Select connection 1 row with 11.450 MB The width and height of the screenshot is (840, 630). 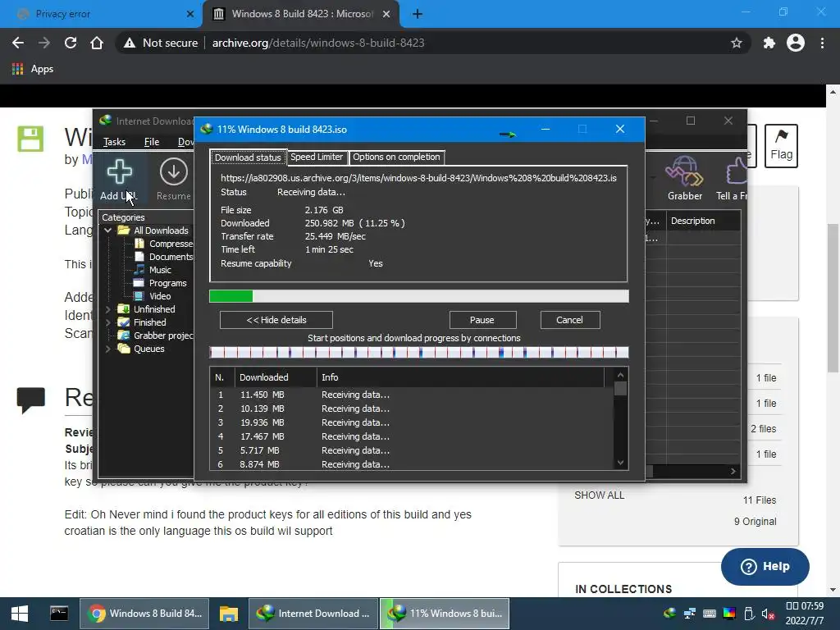pyautogui.click(x=412, y=395)
